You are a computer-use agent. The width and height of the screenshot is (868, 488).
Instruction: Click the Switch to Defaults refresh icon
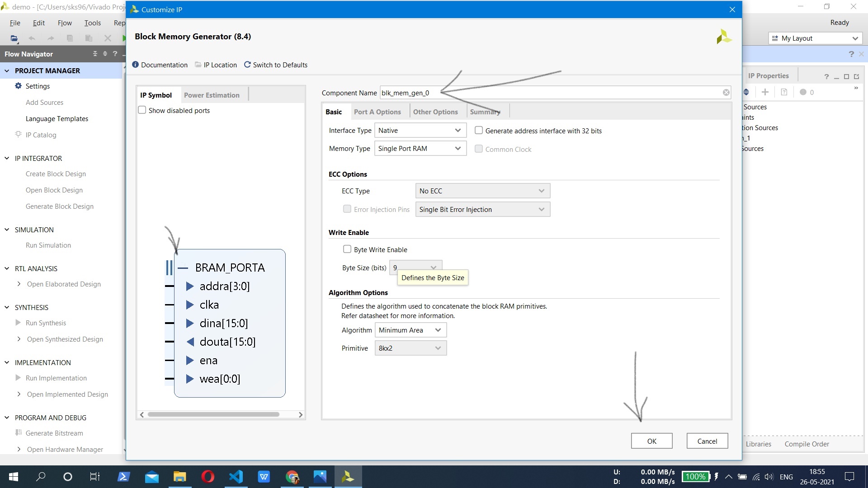coord(247,65)
